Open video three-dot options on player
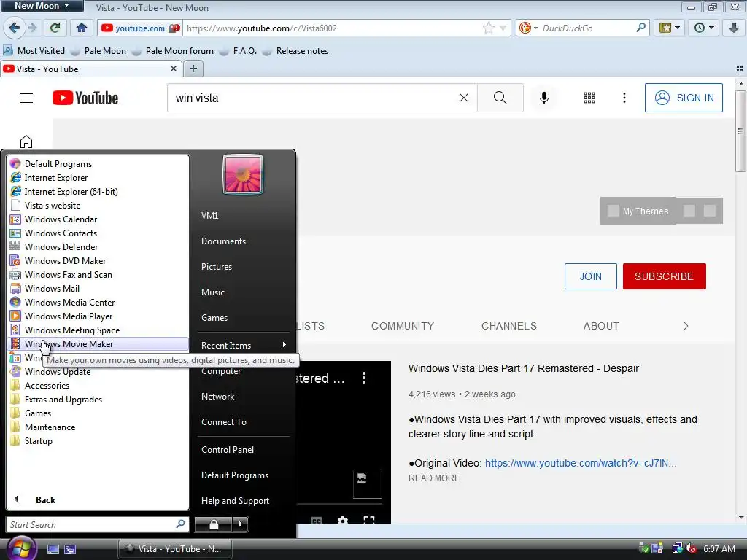Image resolution: width=747 pixels, height=560 pixels. [364, 378]
